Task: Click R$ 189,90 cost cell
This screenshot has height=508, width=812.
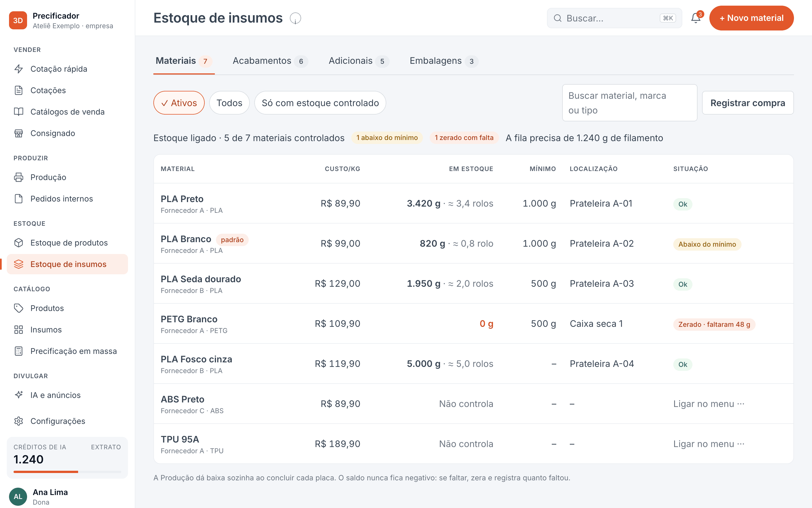Action: [337, 444]
